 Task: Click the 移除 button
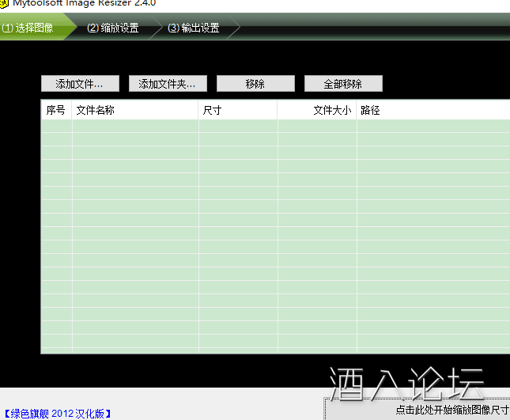[x=255, y=84]
